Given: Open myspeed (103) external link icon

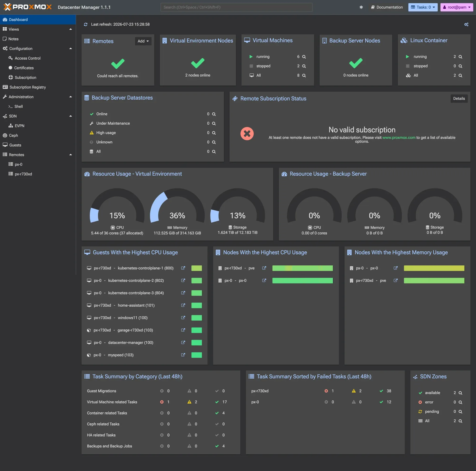Looking at the screenshot, I should 183,355.
